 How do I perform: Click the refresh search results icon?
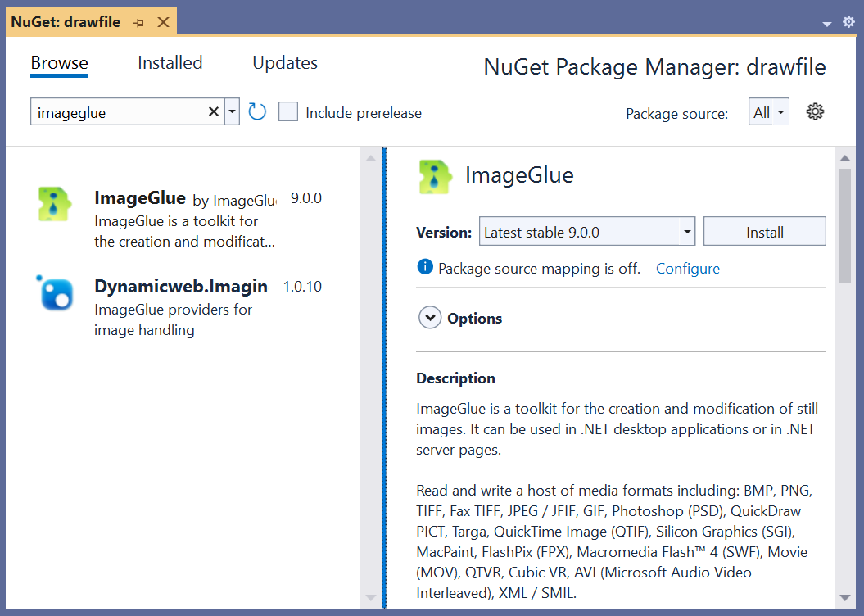point(257,112)
